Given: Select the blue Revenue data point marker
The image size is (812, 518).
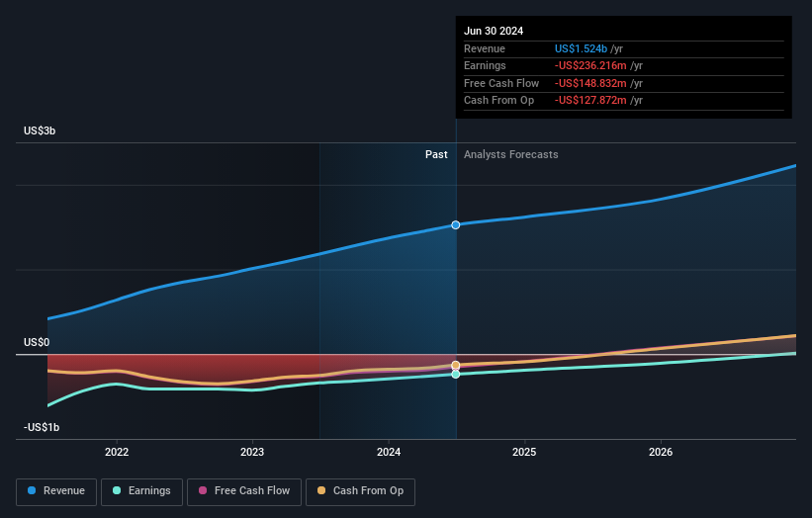Looking at the screenshot, I should (x=456, y=225).
